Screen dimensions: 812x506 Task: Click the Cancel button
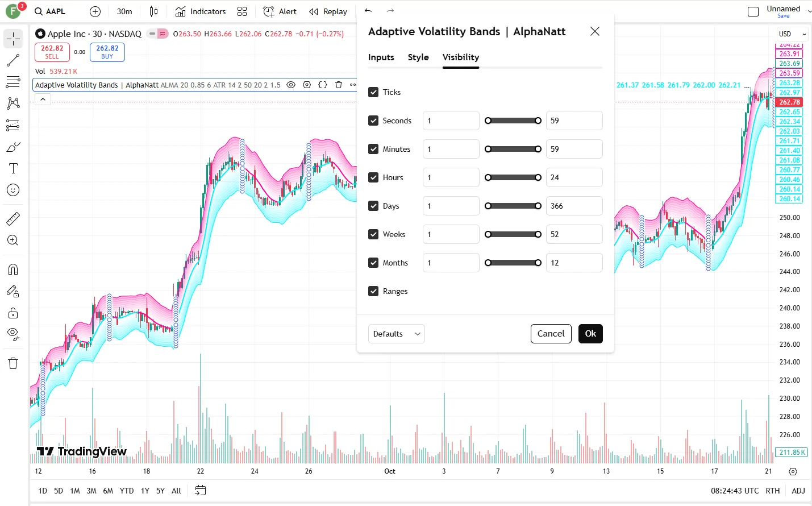551,334
